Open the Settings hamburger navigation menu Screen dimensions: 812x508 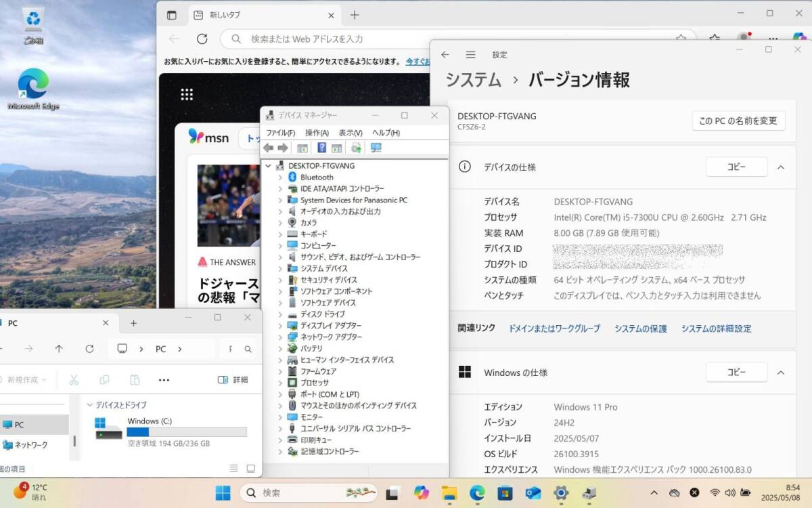[x=470, y=55]
